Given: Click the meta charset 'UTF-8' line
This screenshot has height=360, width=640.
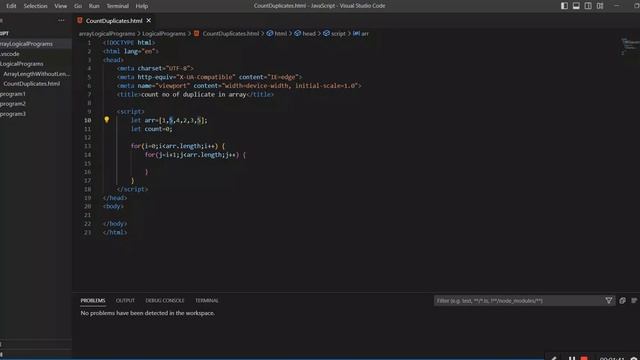Looking at the screenshot, I should pos(155,69).
